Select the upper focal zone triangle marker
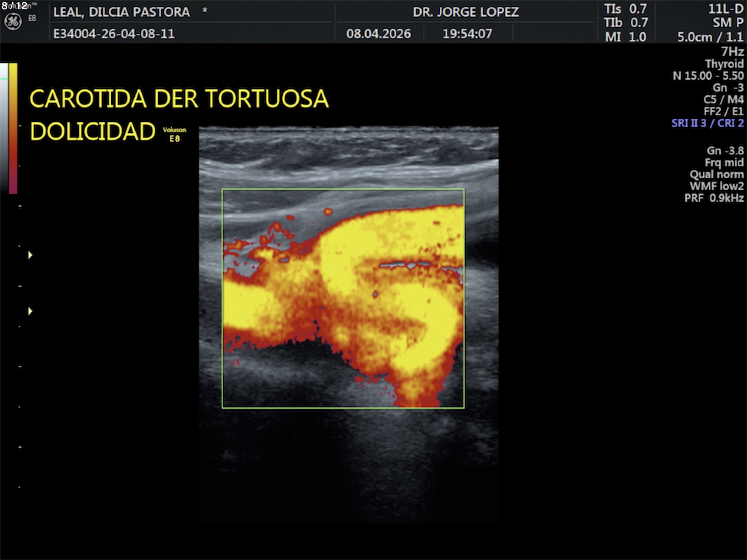Screen dimensions: 747x560 pyautogui.click(x=30, y=255)
